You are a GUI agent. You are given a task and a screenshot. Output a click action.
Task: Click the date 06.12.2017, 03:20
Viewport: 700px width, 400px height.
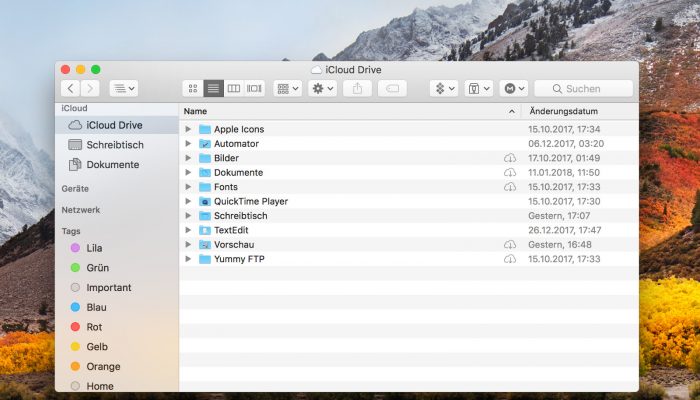[x=566, y=143]
